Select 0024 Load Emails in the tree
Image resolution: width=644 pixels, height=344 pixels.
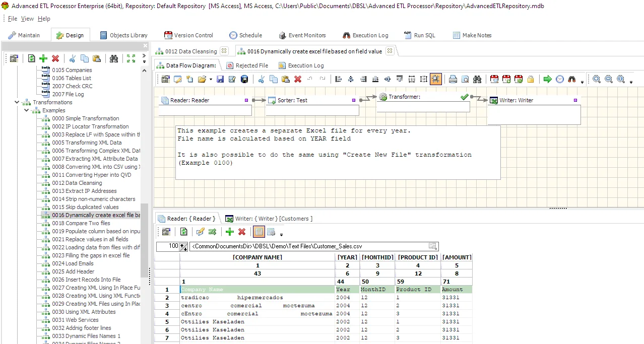point(73,263)
